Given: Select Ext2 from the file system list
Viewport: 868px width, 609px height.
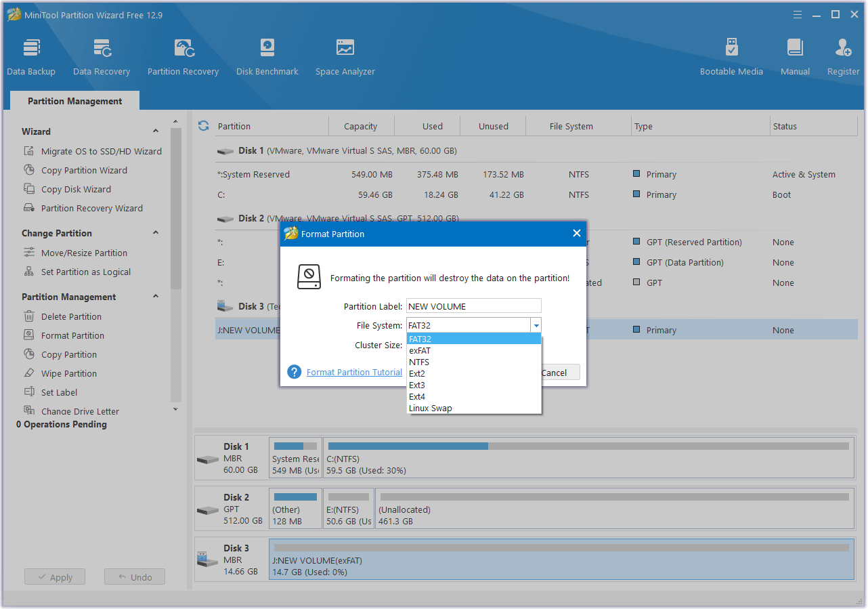Looking at the screenshot, I should pos(474,373).
